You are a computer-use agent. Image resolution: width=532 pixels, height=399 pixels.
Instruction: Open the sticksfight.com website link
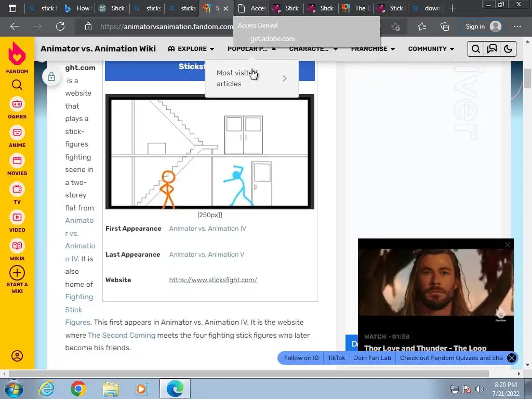213,280
